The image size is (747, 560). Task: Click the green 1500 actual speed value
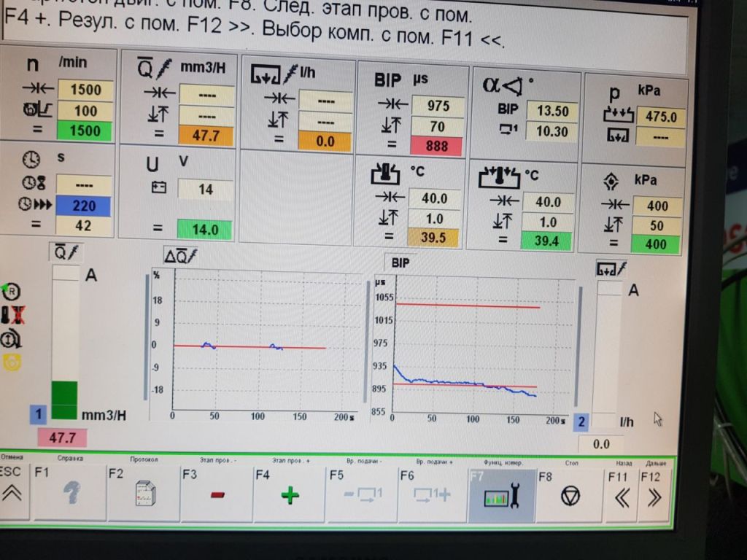tap(85, 131)
